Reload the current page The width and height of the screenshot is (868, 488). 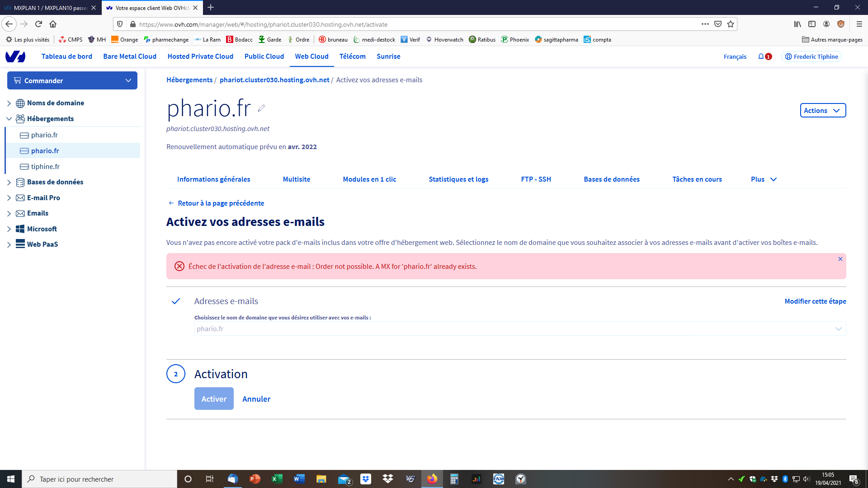(x=38, y=24)
